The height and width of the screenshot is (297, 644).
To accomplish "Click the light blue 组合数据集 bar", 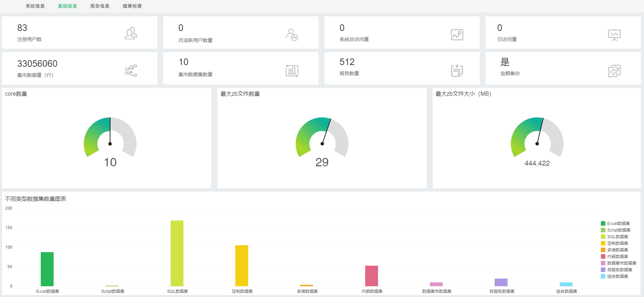I will (566, 284).
